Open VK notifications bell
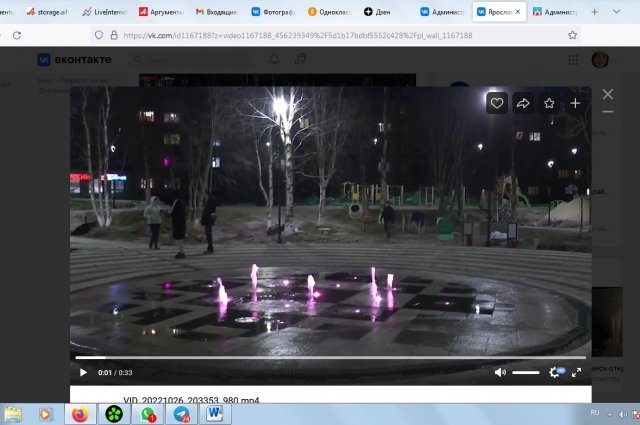 coord(274,59)
